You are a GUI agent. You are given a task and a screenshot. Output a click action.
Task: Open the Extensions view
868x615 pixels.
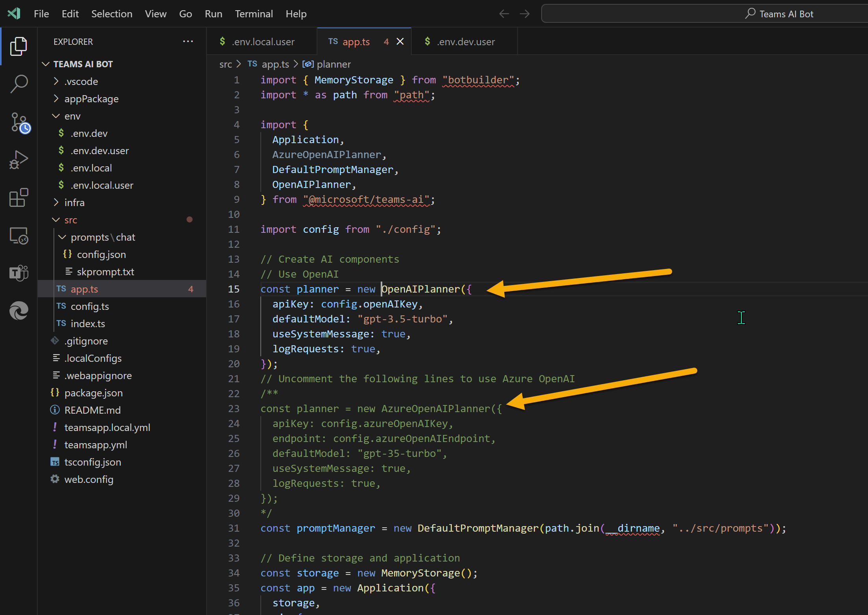click(18, 197)
